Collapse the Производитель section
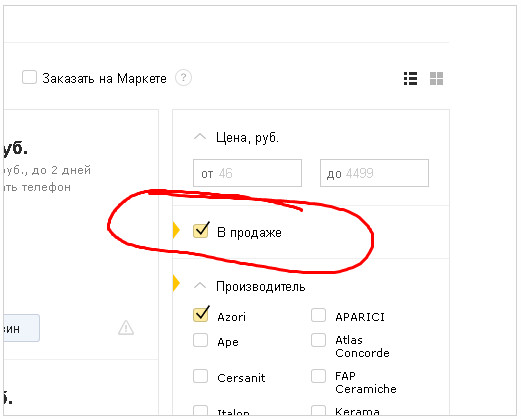This screenshot has height=419, width=521. click(x=200, y=286)
